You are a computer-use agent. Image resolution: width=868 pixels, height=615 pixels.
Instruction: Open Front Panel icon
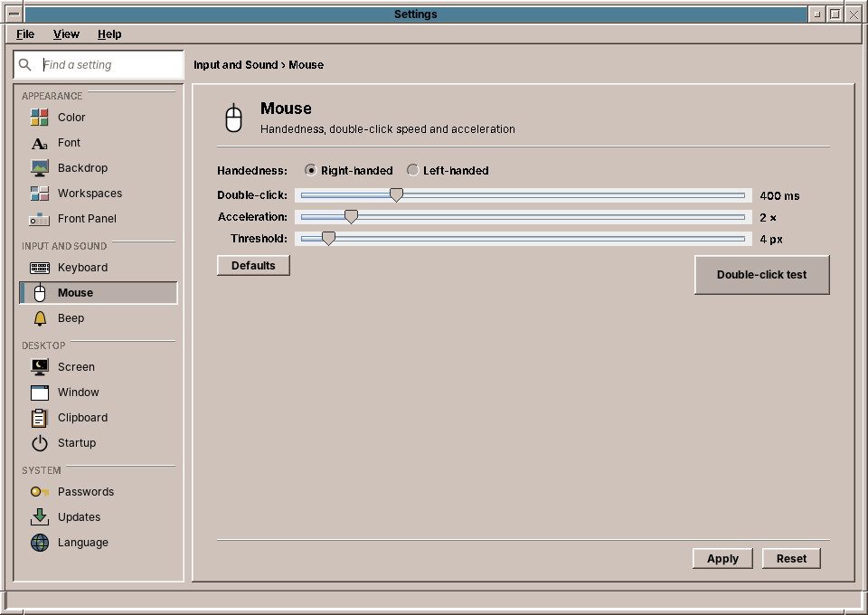tap(39, 219)
